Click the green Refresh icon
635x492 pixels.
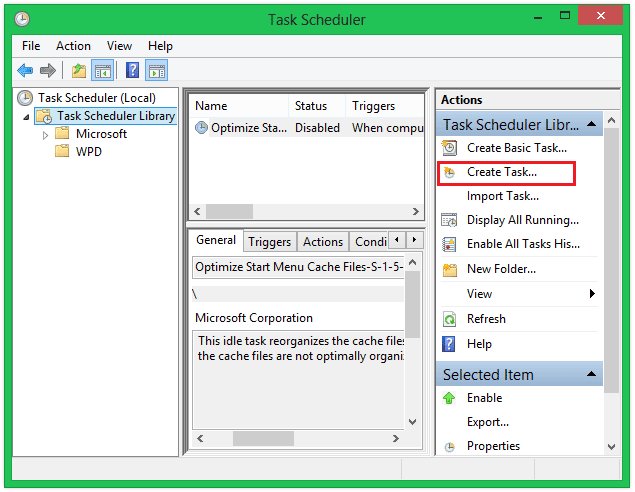click(x=450, y=319)
